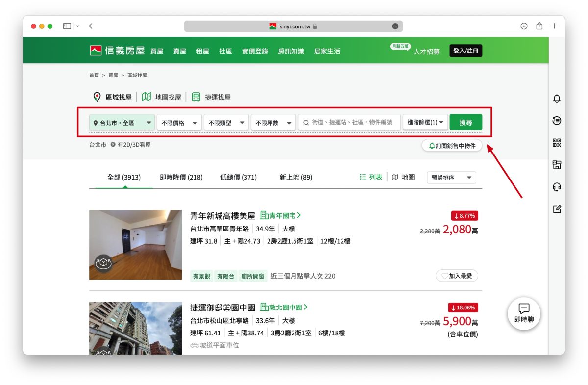Add 青年新城高樓美屋 to favorites
Image resolution: width=588 pixels, height=385 pixels.
point(457,276)
